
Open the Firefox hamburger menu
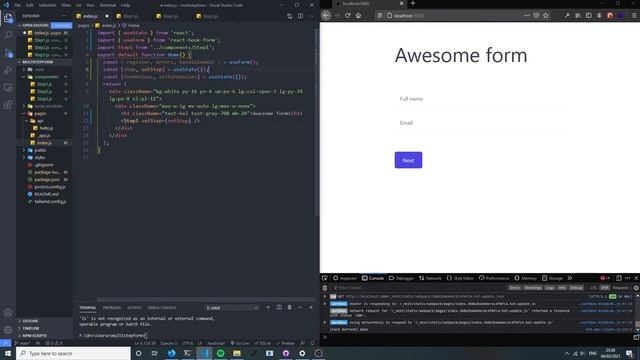coord(634,16)
